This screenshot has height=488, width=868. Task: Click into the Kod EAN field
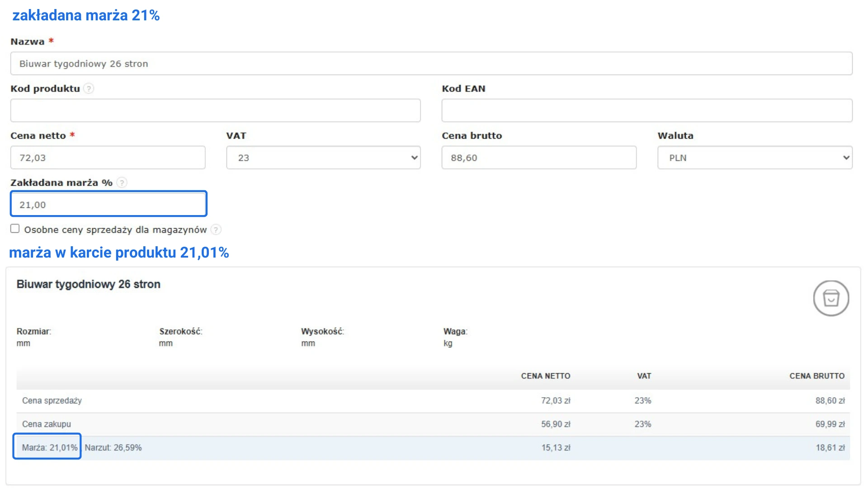point(646,111)
